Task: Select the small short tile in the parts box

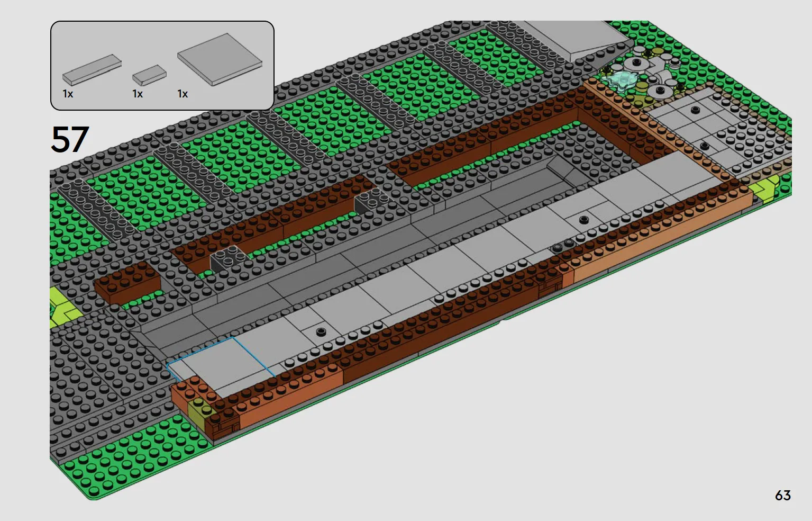Action: (x=149, y=75)
